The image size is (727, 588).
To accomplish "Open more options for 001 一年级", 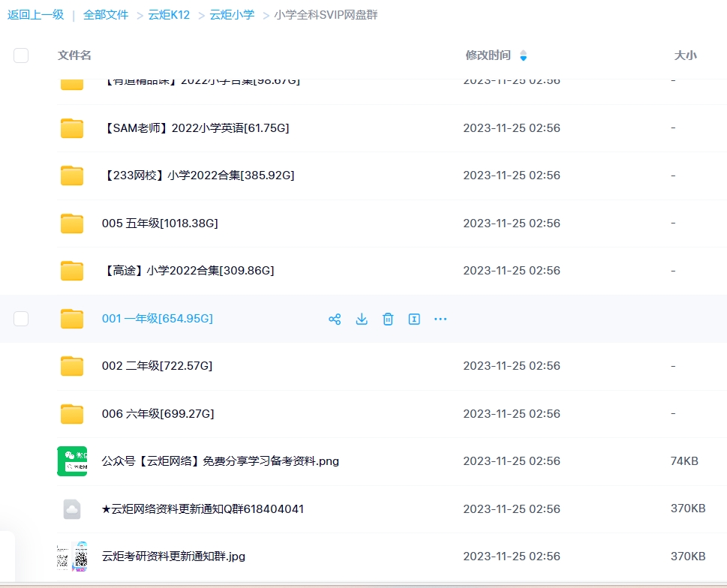I will point(440,319).
